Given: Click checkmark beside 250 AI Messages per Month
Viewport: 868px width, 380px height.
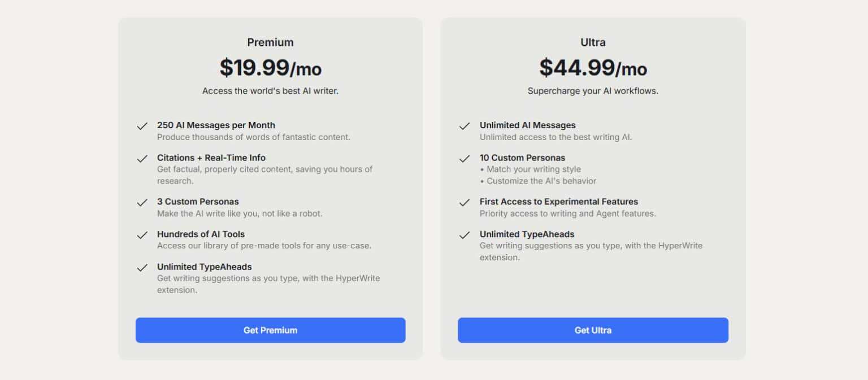Looking at the screenshot, I should [x=142, y=126].
